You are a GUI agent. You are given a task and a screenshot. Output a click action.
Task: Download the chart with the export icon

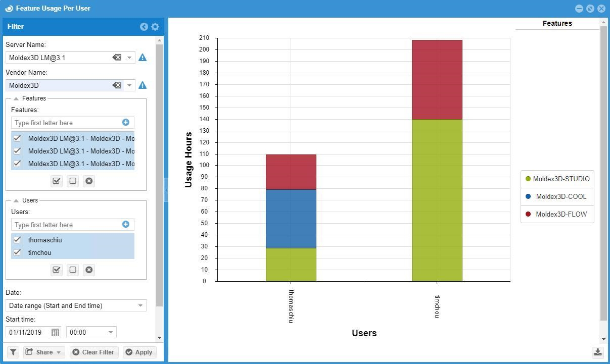pos(597,352)
